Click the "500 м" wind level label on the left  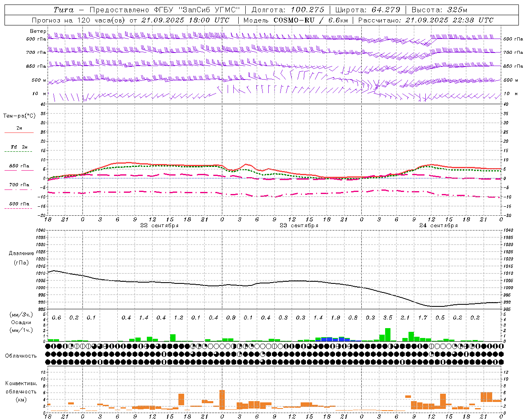39,80
